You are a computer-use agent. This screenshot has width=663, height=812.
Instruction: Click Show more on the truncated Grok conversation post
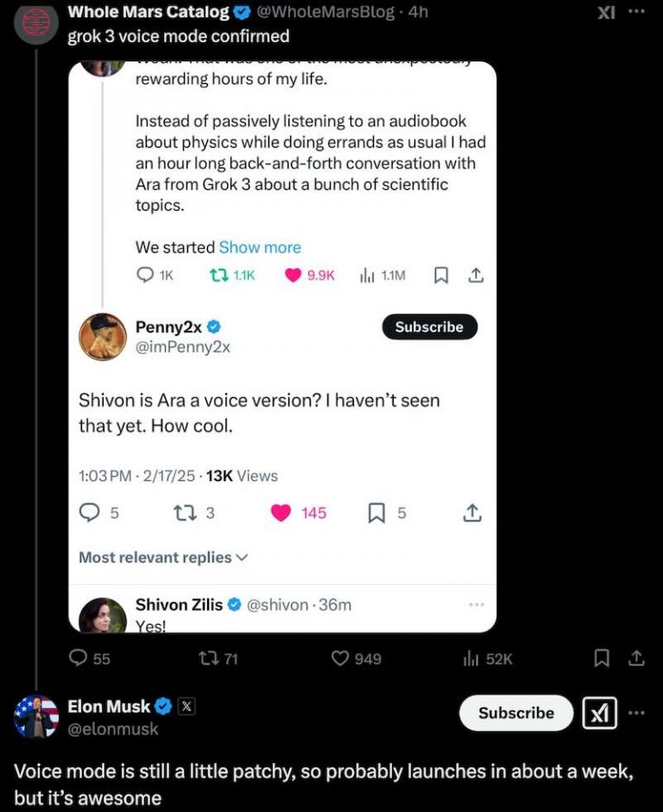[x=260, y=247]
